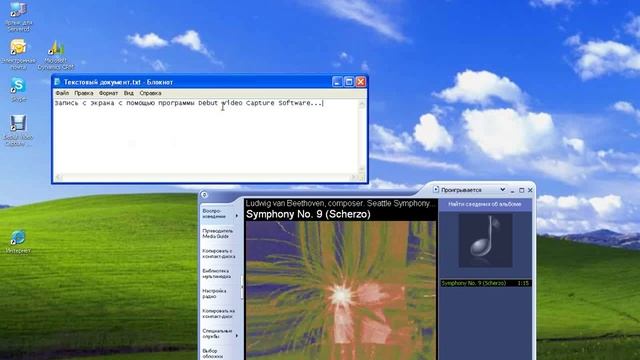Expand the arrow next to Воспроизведение

pyautogui.click(x=237, y=216)
